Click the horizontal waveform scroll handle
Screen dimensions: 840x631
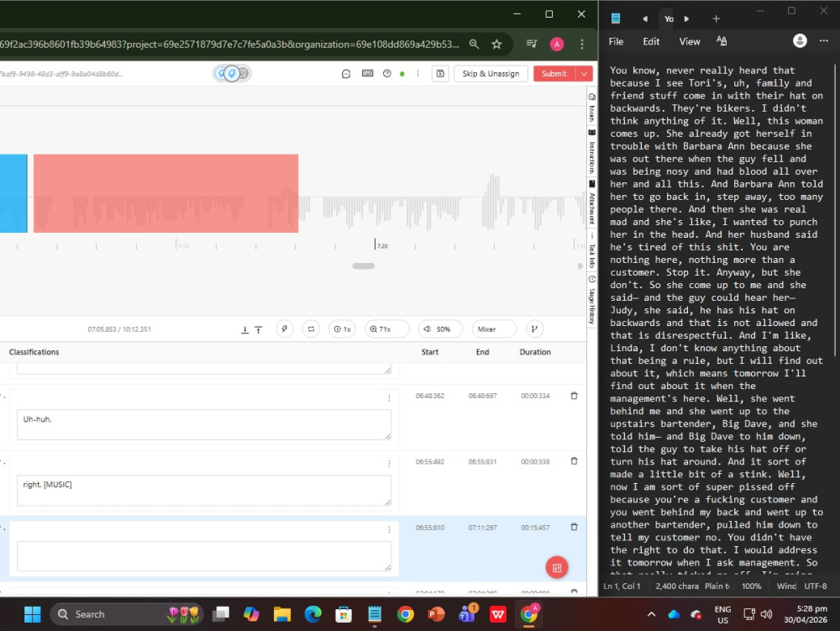click(363, 266)
